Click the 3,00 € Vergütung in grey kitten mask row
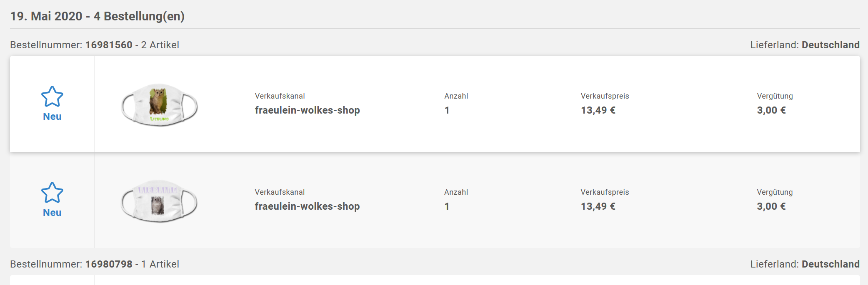 tap(771, 206)
